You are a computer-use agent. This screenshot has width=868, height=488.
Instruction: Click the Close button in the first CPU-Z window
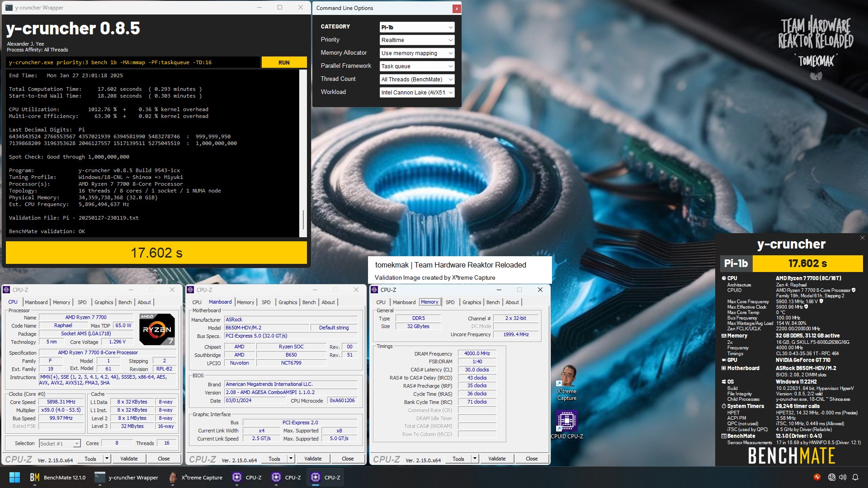164,459
